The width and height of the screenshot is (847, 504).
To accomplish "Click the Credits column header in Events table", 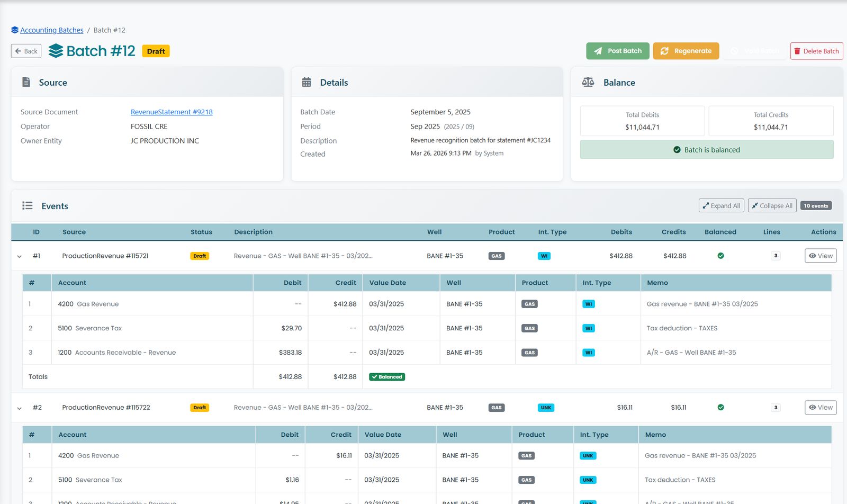I will point(674,232).
